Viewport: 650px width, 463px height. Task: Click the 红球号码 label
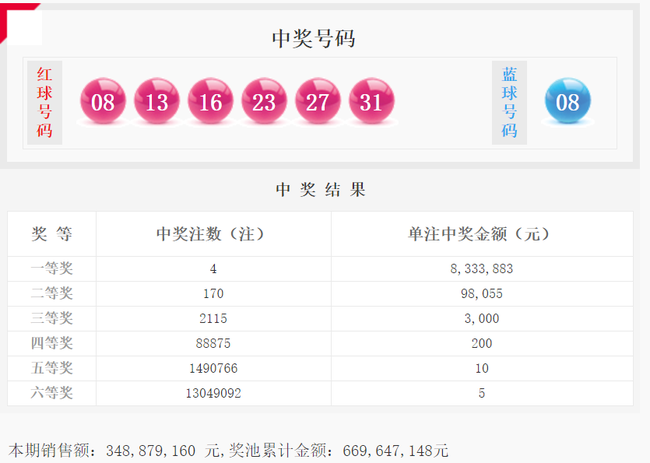click(44, 102)
